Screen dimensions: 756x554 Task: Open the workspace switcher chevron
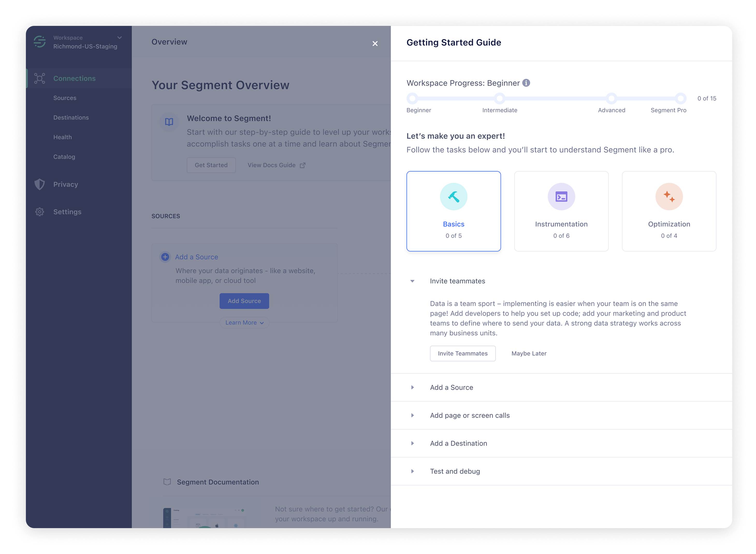coord(120,38)
